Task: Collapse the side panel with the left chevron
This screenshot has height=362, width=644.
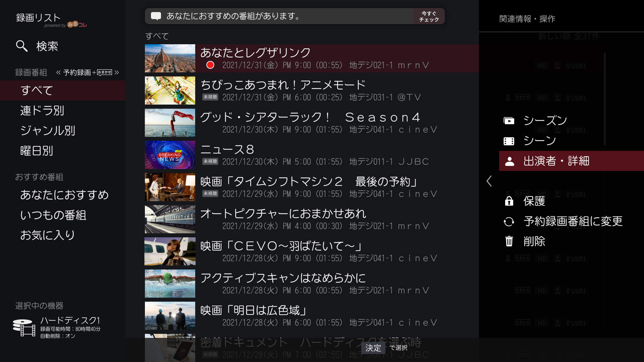Action: coord(489,181)
